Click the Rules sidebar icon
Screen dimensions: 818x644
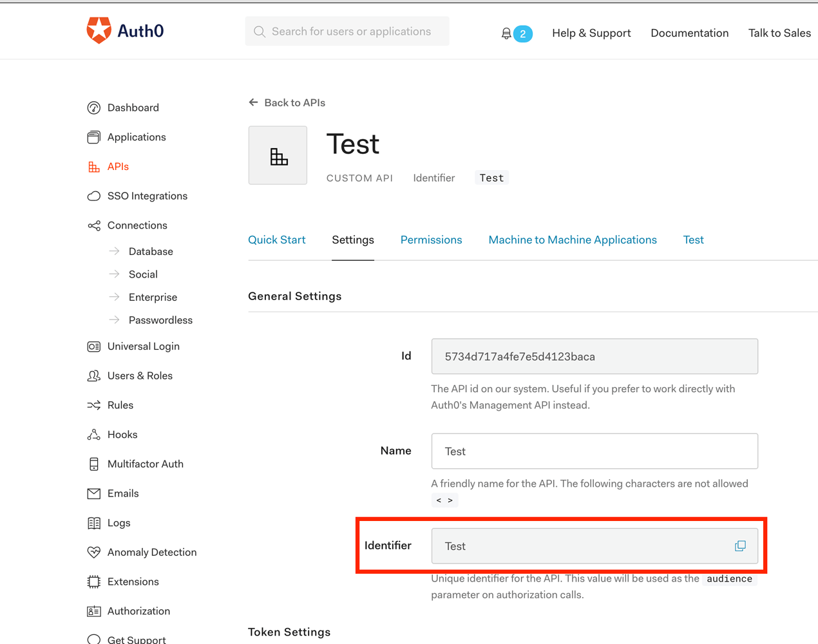click(95, 404)
